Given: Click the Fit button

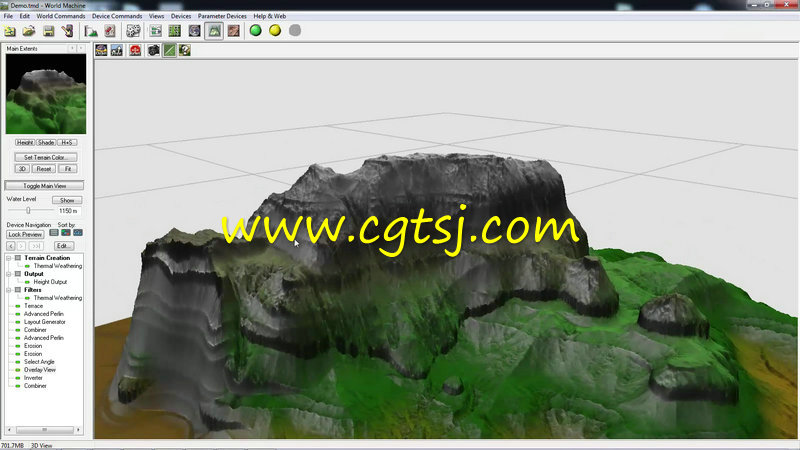Looking at the screenshot, I should point(68,169).
